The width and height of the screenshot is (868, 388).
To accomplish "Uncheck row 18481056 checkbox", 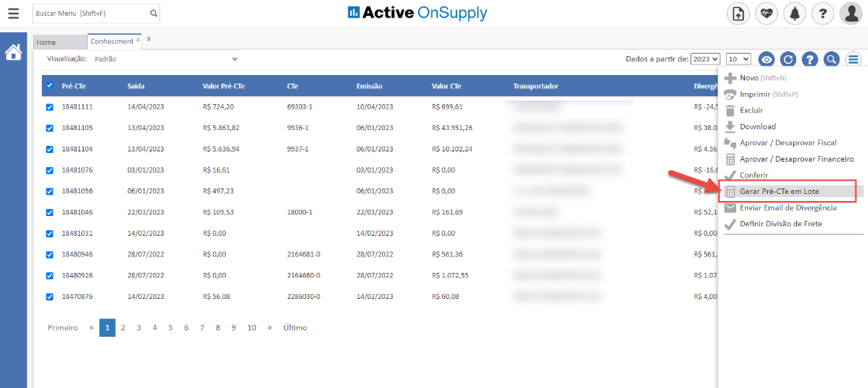I will coord(50,192).
